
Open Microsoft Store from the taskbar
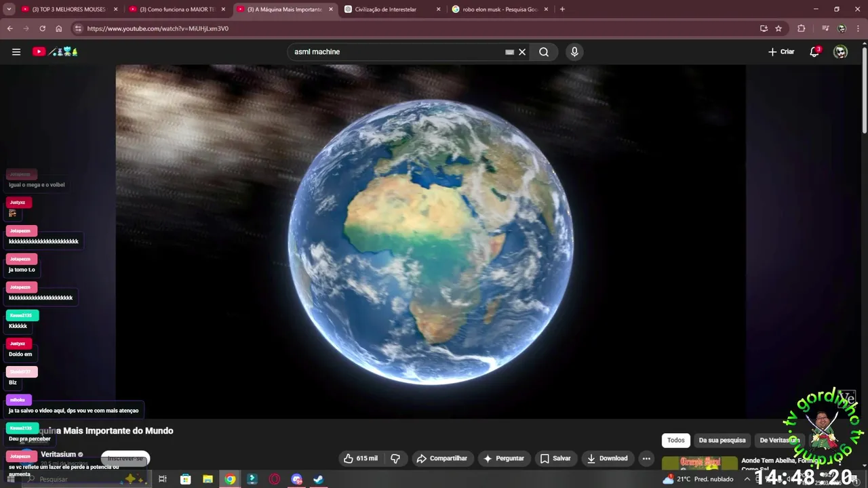(185, 479)
